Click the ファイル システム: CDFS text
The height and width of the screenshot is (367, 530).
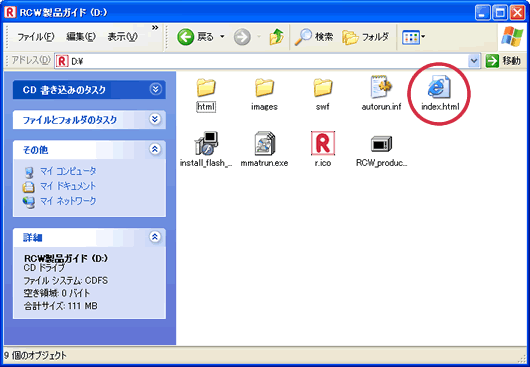pyautogui.click(x=66, y=280)
